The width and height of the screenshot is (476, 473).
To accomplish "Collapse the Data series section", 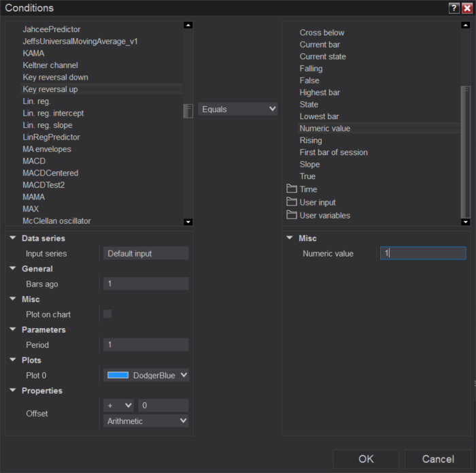I will [x=13, y=238].
